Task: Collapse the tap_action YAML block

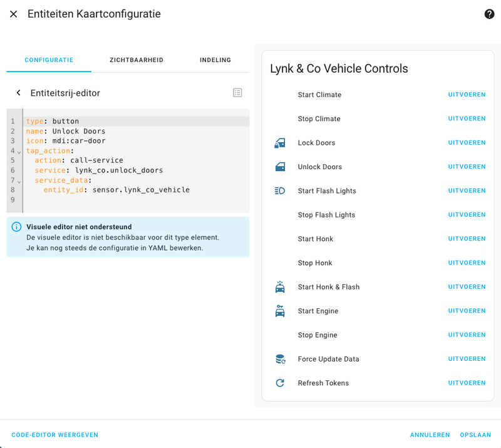Action: coord(19,152)
